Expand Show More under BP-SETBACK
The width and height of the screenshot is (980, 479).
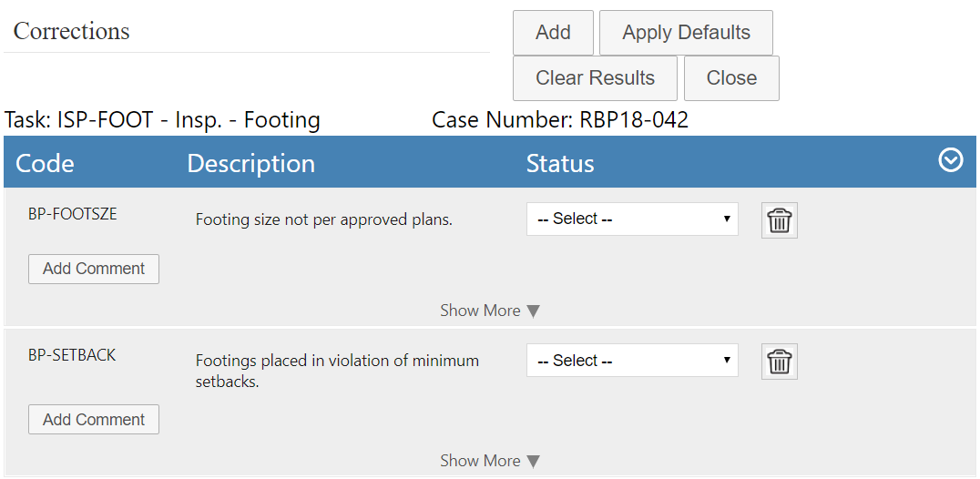coord(489,461)
